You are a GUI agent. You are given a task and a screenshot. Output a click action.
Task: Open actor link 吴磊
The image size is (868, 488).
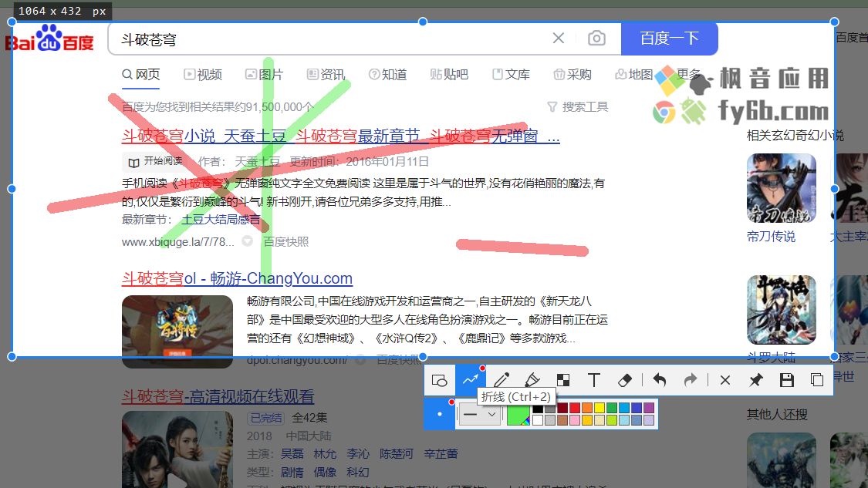click(x=292, y=454)
